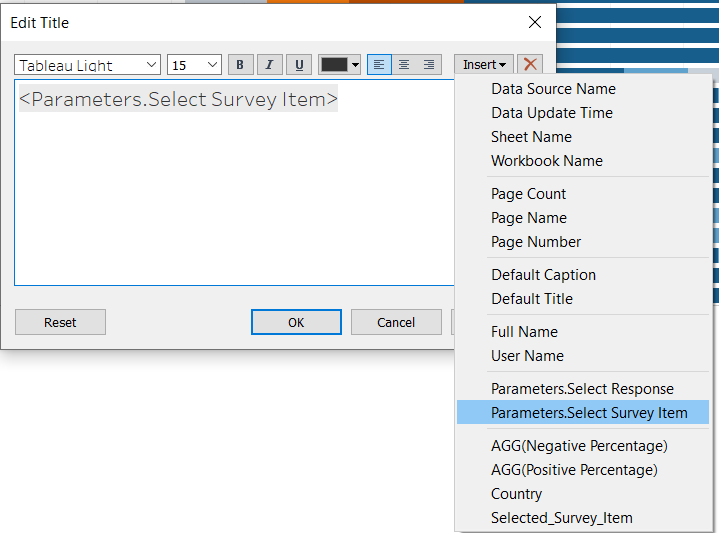The width and height of the screenshot is (719, 533).
Task: Click the Reset button
Action: pos(60,322)
